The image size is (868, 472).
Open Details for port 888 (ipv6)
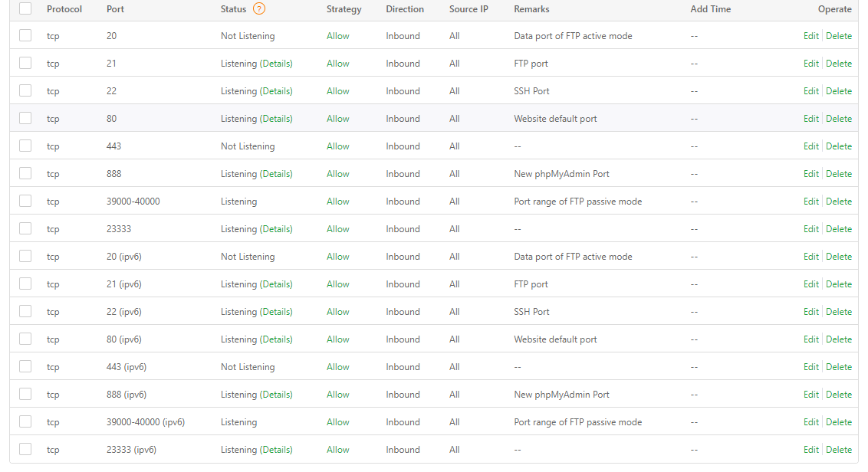[276, 395]
